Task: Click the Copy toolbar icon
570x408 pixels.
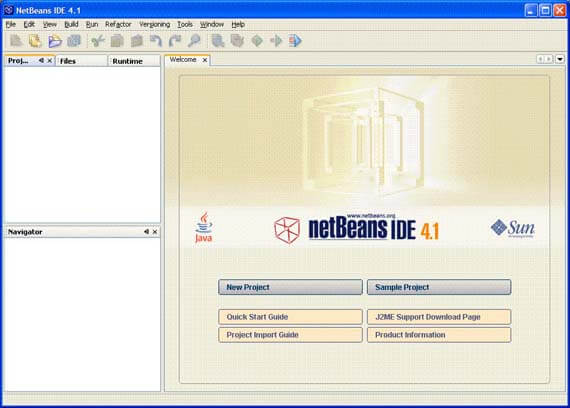Action: [117, 41]
